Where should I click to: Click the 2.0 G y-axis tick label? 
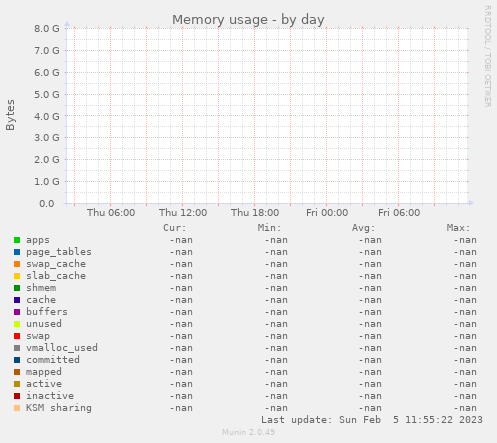47,160
